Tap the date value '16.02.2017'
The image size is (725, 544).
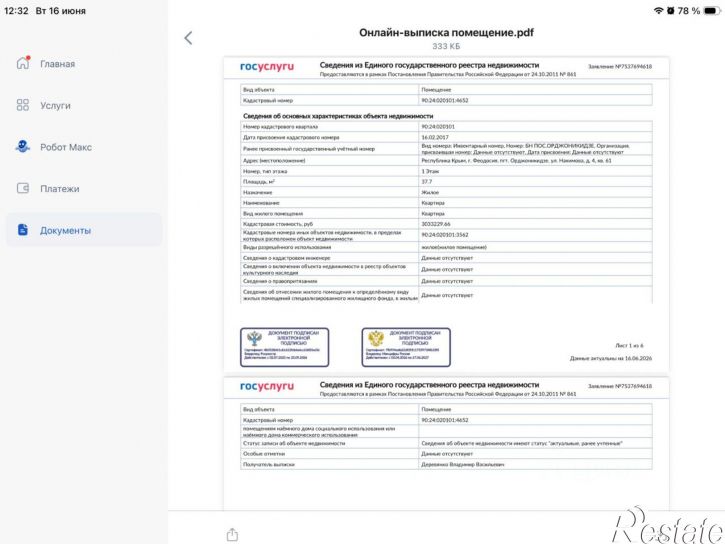(435, 137)
